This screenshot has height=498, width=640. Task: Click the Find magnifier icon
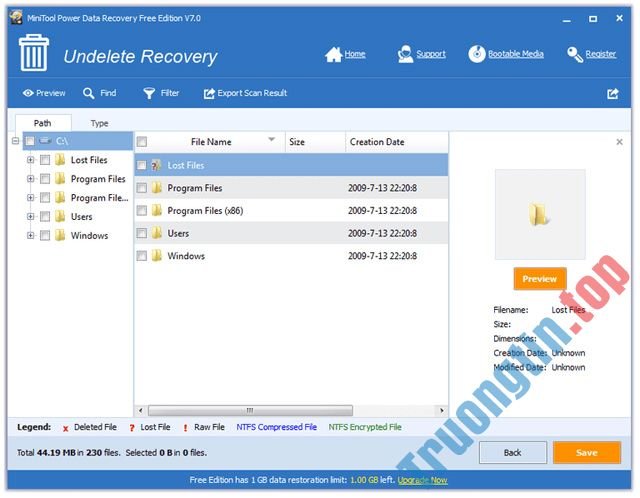point(88,93)
